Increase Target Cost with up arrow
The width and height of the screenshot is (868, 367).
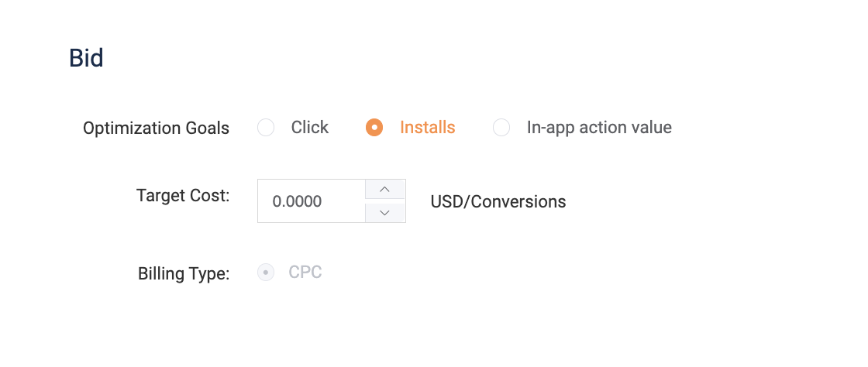[385, 190]
